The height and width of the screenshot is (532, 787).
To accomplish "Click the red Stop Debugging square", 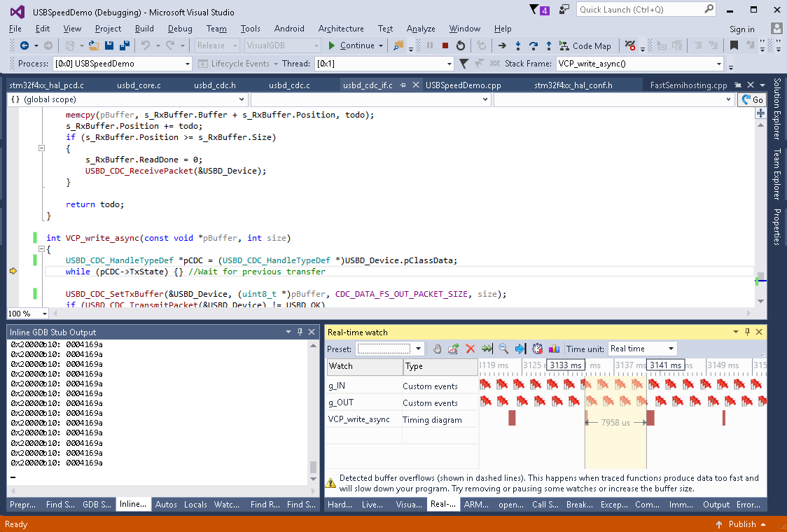I will pos(445,45).
